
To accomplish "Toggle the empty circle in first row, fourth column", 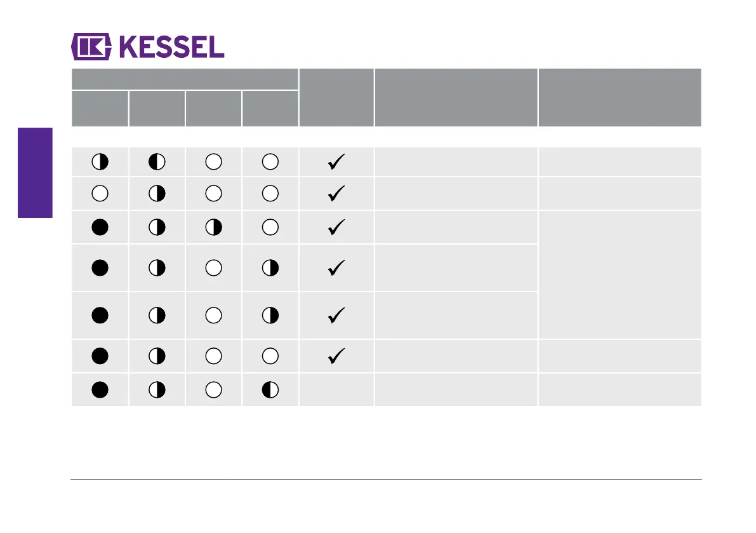I will click(x=270, y=162).
